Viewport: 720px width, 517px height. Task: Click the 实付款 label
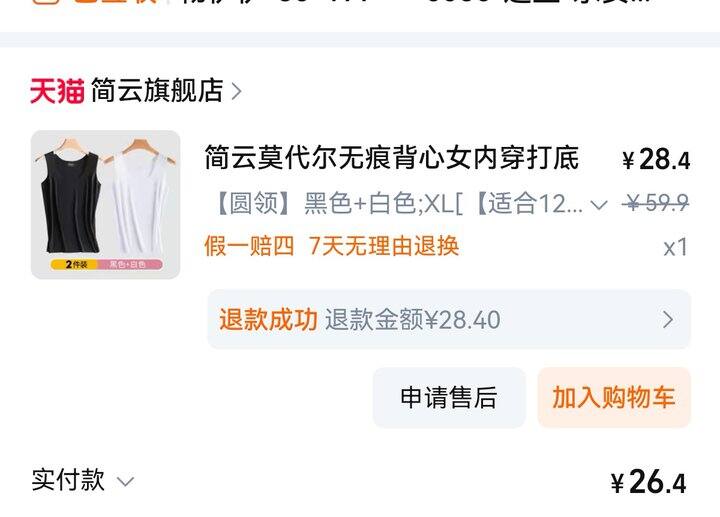[68, 480]
